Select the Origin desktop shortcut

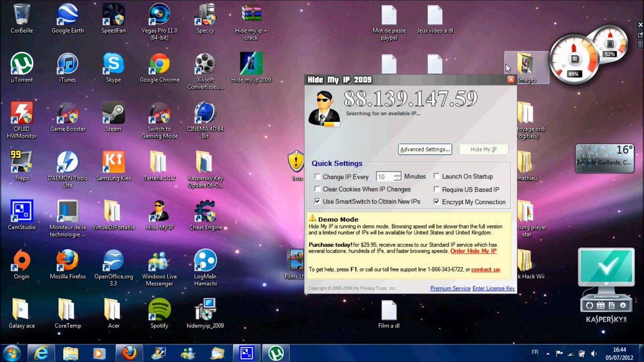tap(22, 265)
